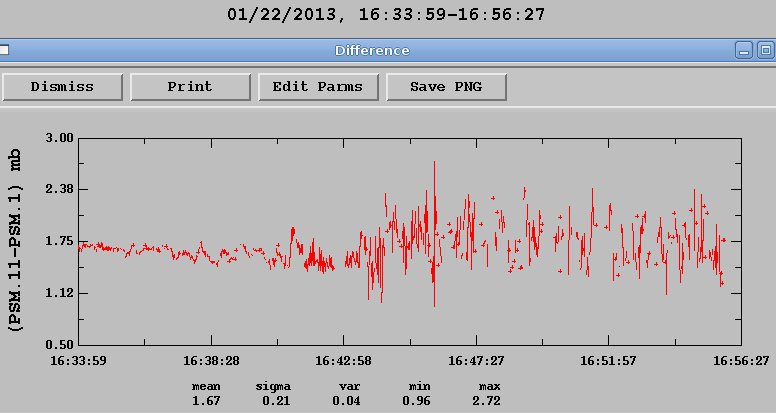Click the Print button
This screenshot has width=776, height=413.
coord(190,87)
